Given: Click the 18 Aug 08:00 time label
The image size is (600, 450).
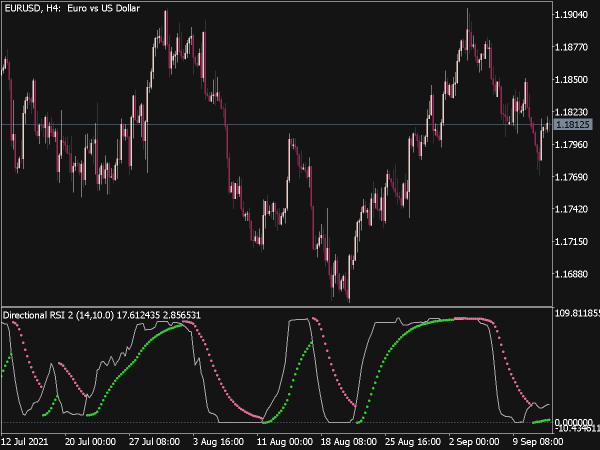Looking at the screenshot, I should click(x=348, y=442).
